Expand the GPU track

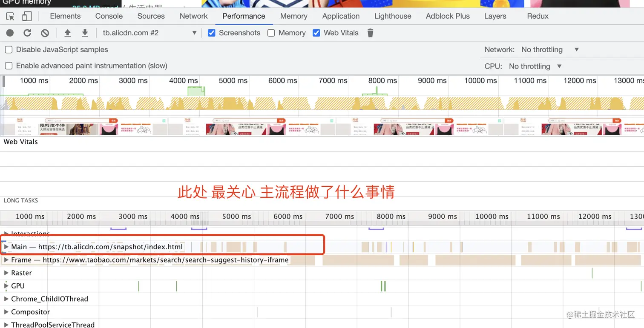coord(6,286)
